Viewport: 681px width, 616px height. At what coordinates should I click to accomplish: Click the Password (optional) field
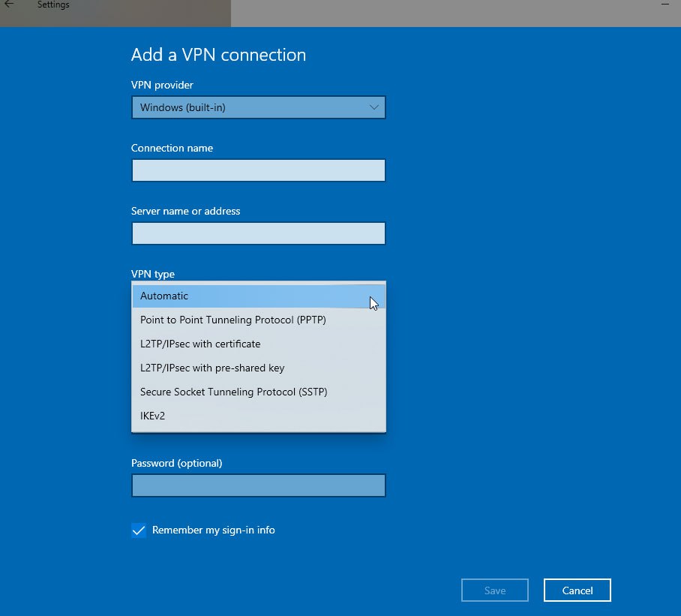tap(259, 485)
